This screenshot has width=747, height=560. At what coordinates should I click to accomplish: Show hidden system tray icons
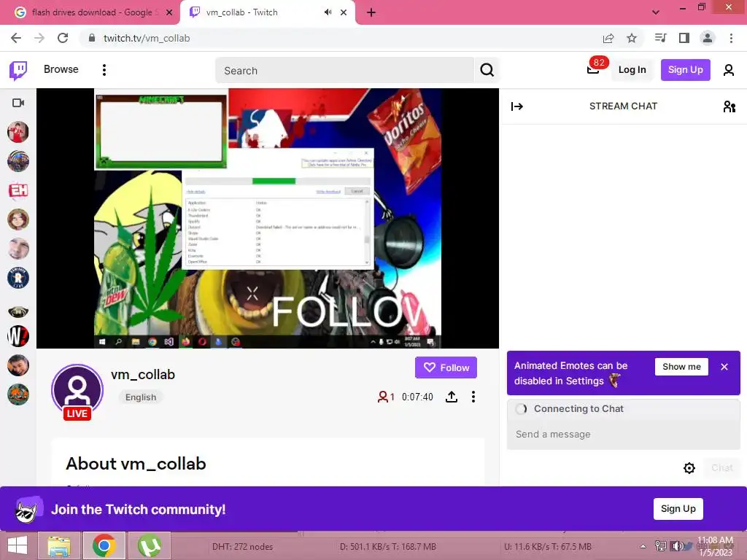[643, 547]
